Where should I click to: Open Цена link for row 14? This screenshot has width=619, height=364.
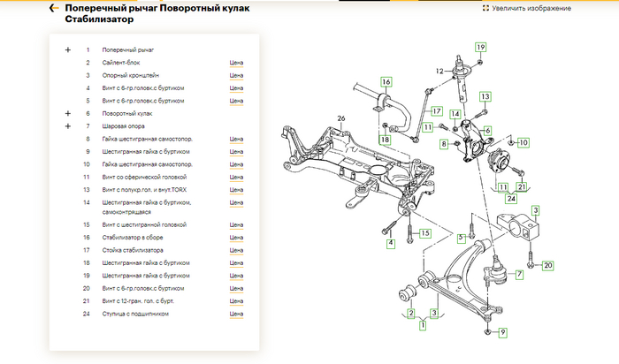236,202
